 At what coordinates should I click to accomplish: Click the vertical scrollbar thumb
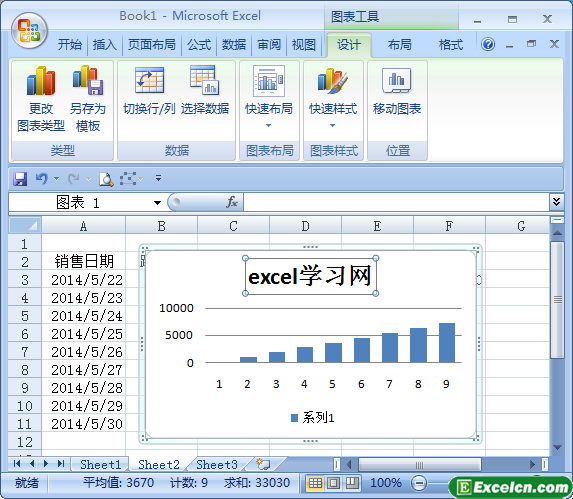[557, 300]
